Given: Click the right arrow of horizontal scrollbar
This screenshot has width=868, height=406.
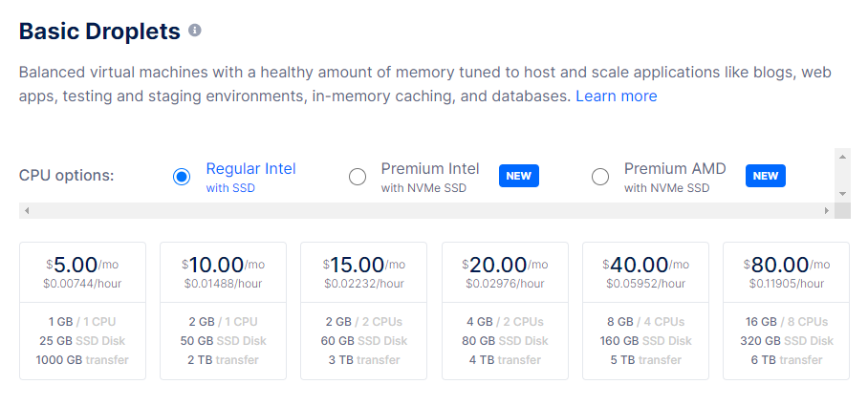Looking at the screenshot, I should click(x=827, y=211).
